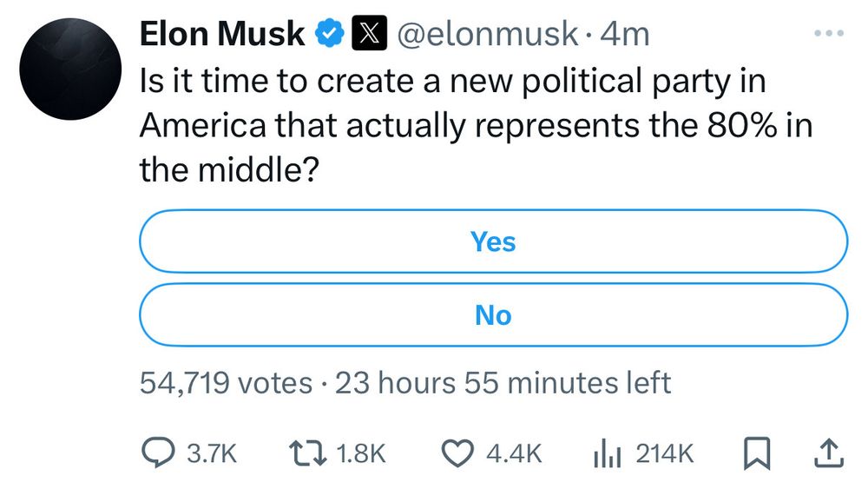Image resolution: width=868 pixels, height=489 pixels.
Task: Click the 1.8K reposts count
Action: tap(360, 453)
